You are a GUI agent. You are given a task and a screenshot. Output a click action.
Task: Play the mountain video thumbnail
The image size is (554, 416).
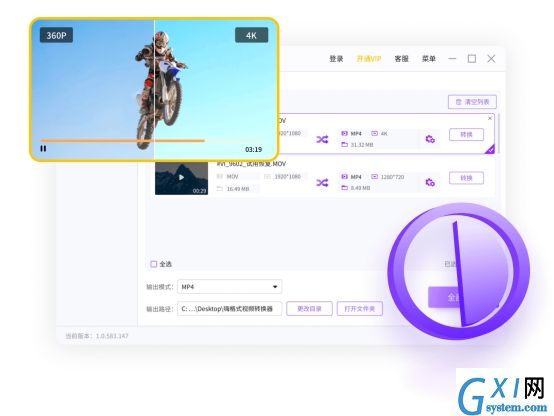pyautogui.click(x=181, y=177)
